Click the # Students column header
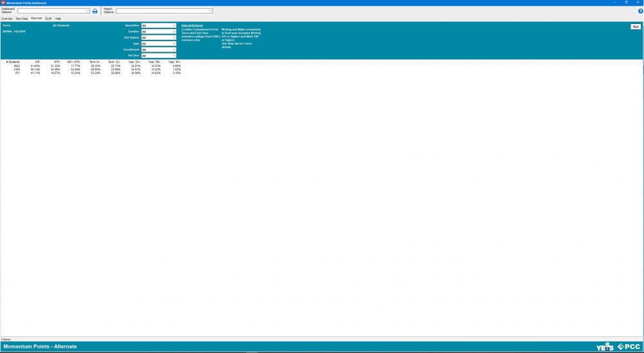644x353 pixels. coord(13,62)
